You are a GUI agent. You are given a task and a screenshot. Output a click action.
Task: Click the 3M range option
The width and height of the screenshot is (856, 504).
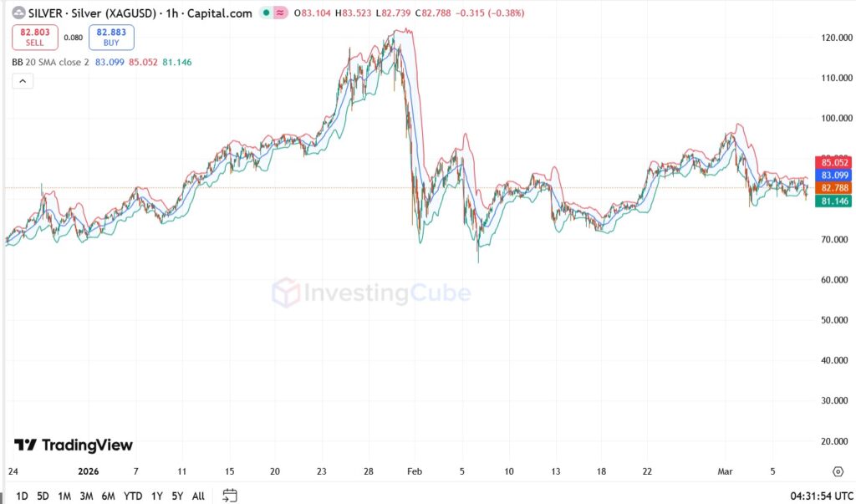(x=86, y=496)
